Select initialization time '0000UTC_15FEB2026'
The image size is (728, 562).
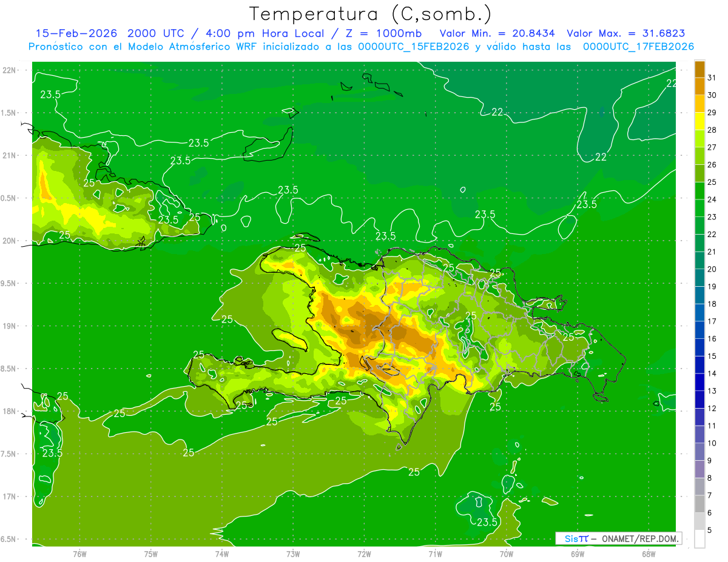pyautogui.click(x=414, y=47)
